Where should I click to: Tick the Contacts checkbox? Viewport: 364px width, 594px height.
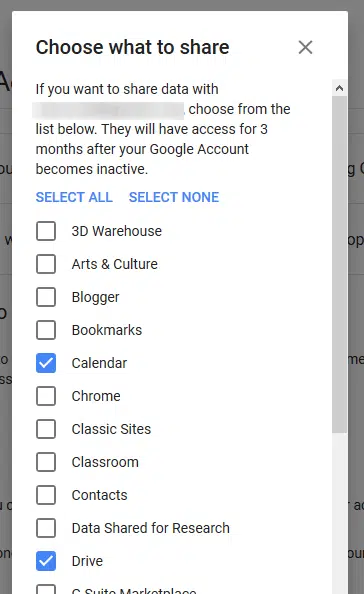[46, 495]
